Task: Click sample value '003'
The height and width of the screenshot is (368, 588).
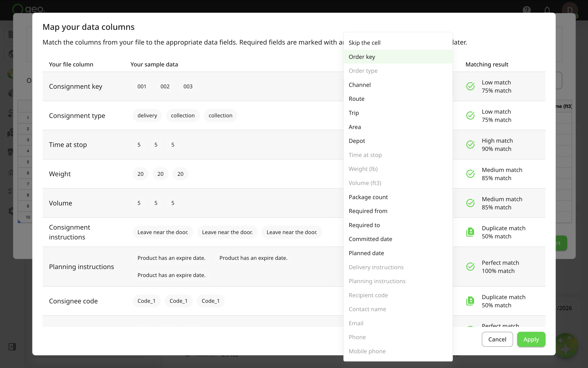Action: click(188, 86)
